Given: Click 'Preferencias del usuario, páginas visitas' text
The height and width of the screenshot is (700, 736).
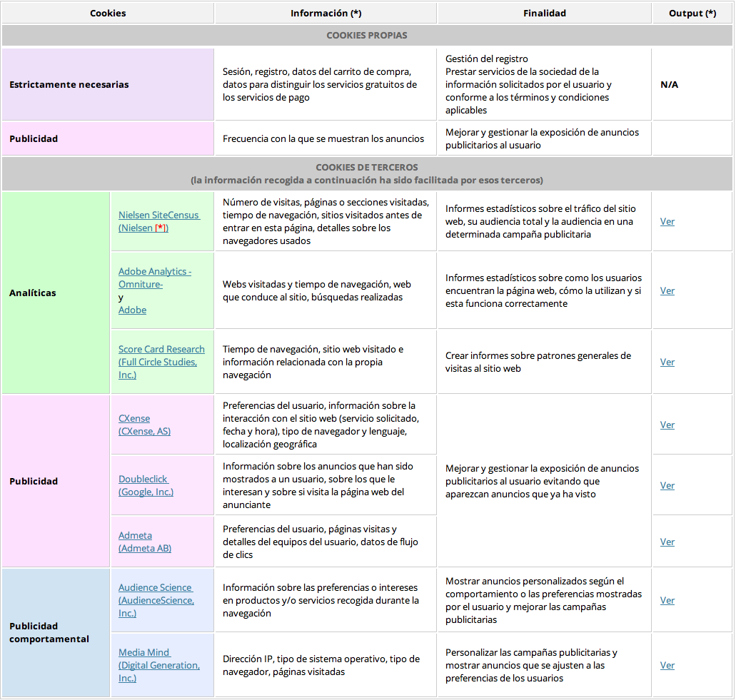Looking at the screenshot, I should pos(320,542).
